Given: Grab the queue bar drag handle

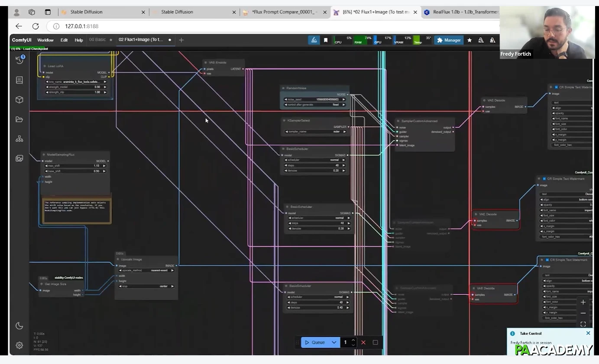Looking at the screenshot, I should coord(297,342).
